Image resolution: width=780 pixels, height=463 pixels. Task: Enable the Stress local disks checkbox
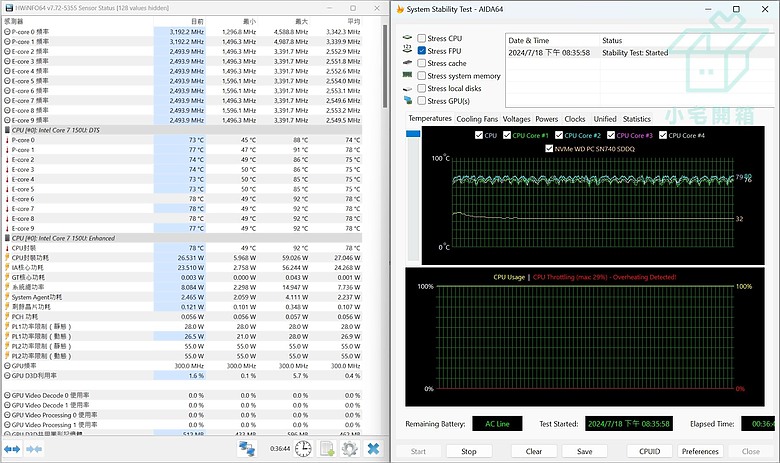(421, 88)
